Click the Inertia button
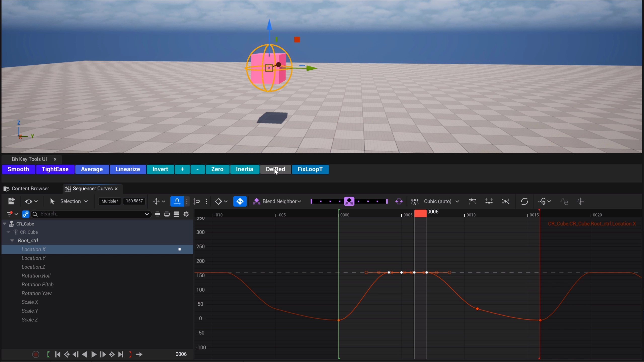Screen dimensions: 644x362 coord(244,169)
